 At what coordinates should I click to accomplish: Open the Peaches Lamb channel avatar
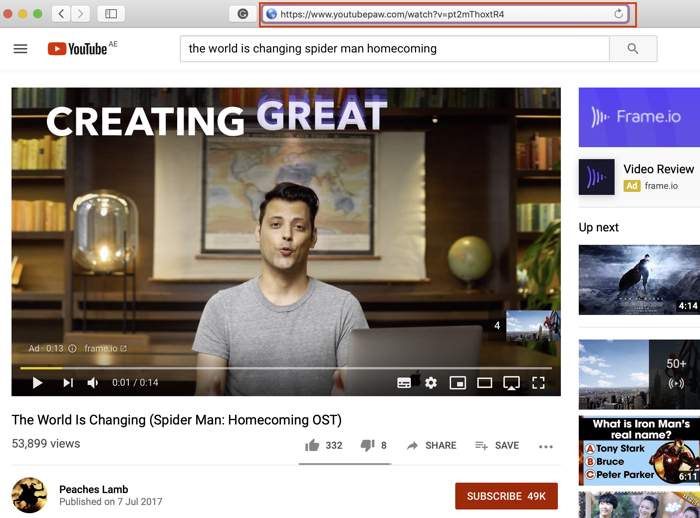pyautogui.click(x=29, y=495)
